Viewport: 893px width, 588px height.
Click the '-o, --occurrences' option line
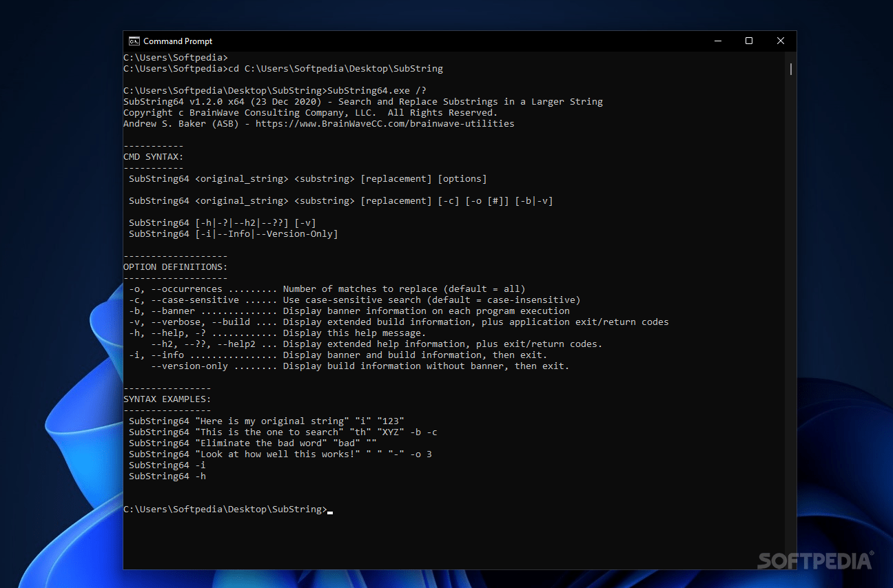click(x=327, y=289)
